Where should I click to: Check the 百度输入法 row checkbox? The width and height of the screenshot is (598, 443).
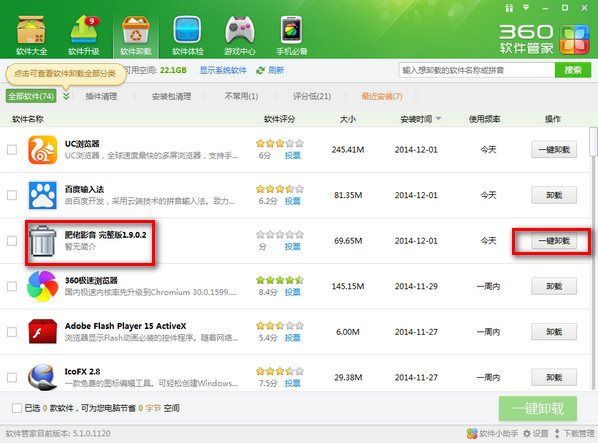point(12,195)
